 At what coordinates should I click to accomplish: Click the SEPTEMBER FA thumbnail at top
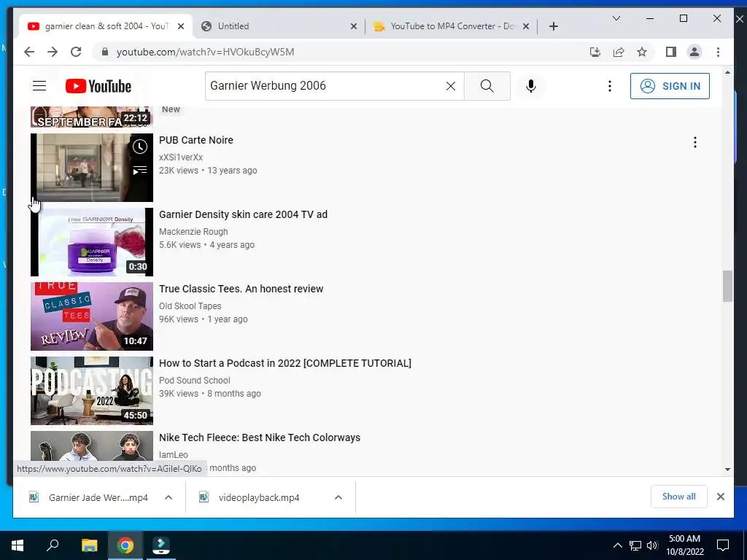(92, 117)
